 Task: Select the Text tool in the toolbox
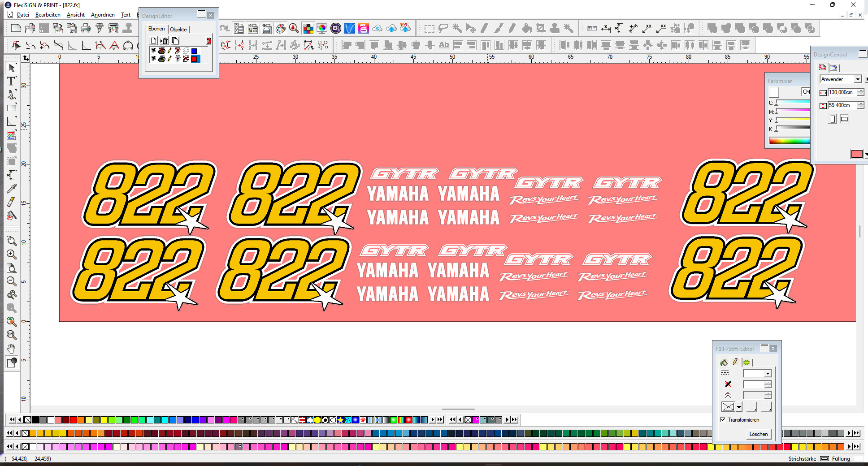[x=11, y=81]
